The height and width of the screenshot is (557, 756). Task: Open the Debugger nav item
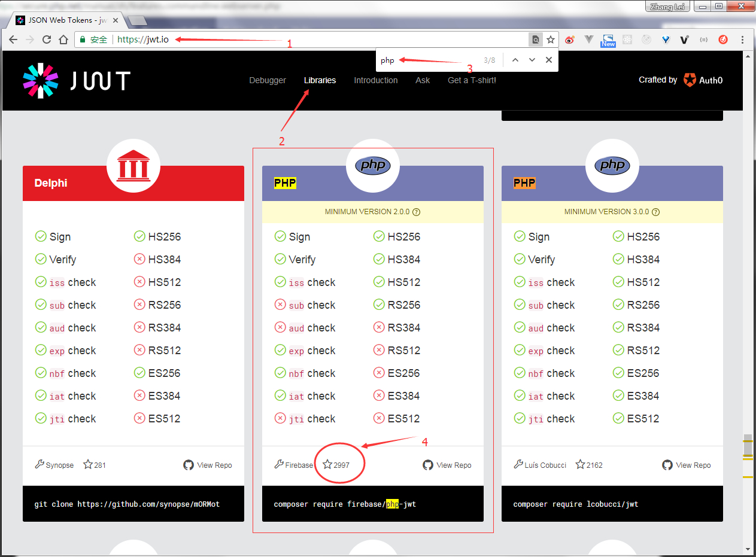[x=268, y=80]
